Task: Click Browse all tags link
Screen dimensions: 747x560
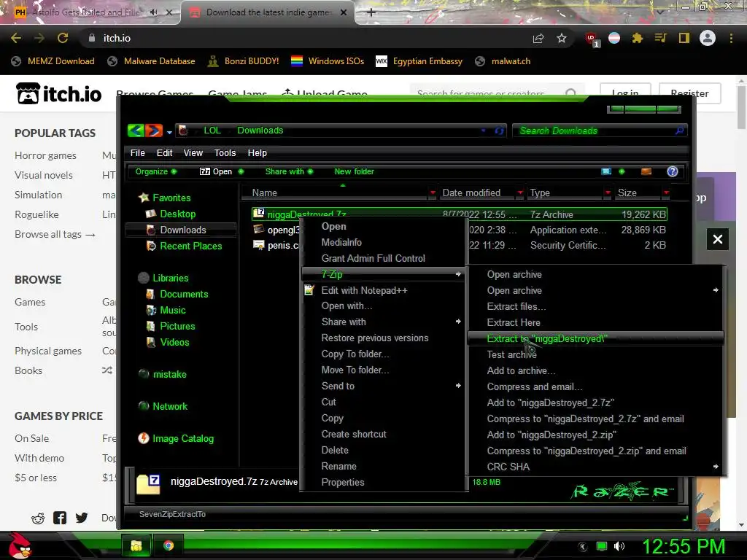Action: [55, 234]
